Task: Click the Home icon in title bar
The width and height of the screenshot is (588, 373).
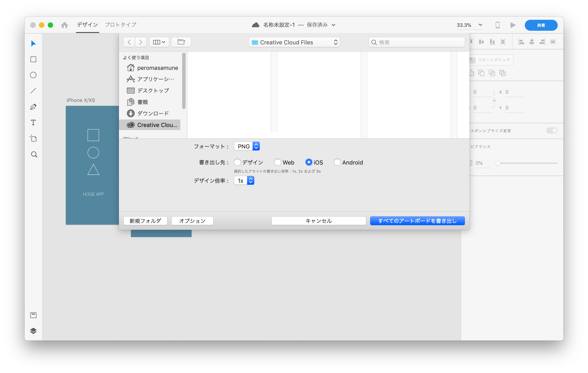Action: click(x=65, y=25)
